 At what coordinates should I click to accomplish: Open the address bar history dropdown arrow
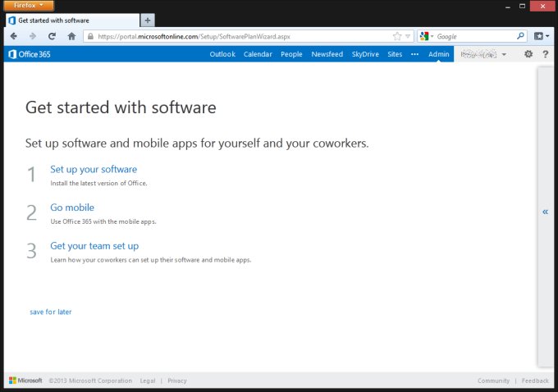tap(408, 36)
